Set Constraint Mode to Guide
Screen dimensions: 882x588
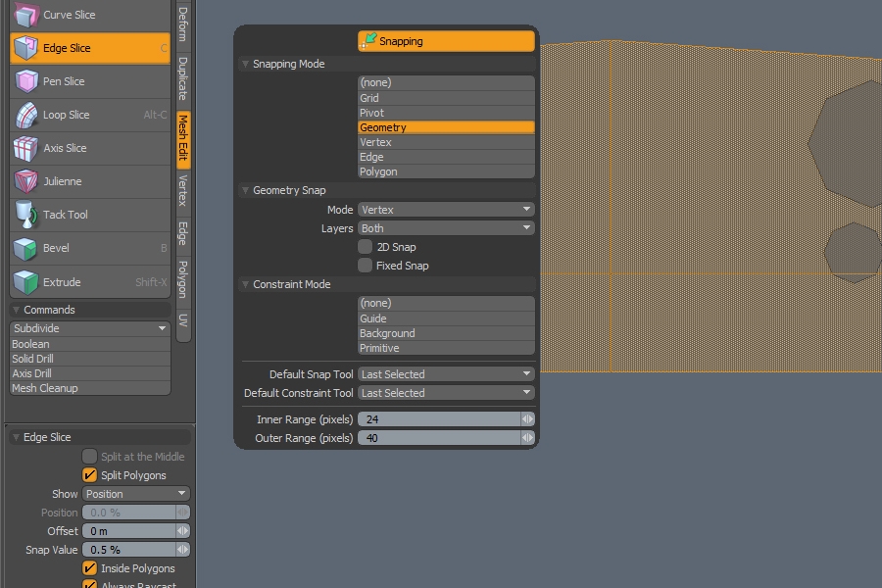[x=446, y=318]
